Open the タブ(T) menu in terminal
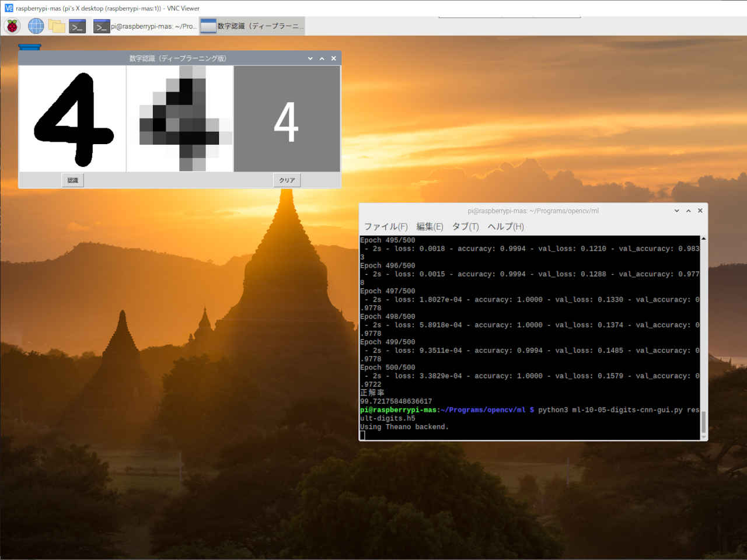747x560 pixels. click(465, 226)
